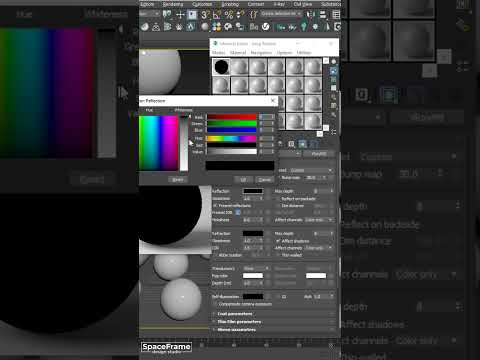This screenshot has height=360, width=480.
Task: Click the Percent Snap toggle icon
Action: pos(229,15)
